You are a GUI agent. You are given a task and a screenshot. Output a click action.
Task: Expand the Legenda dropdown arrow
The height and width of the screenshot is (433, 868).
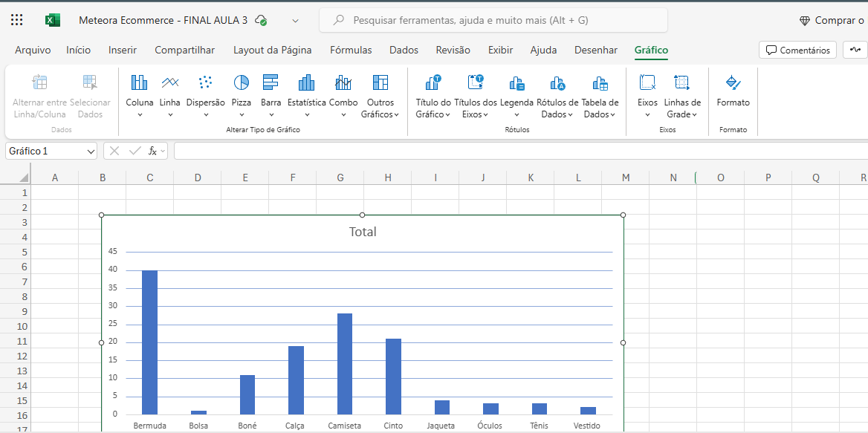tap(516, 115)
